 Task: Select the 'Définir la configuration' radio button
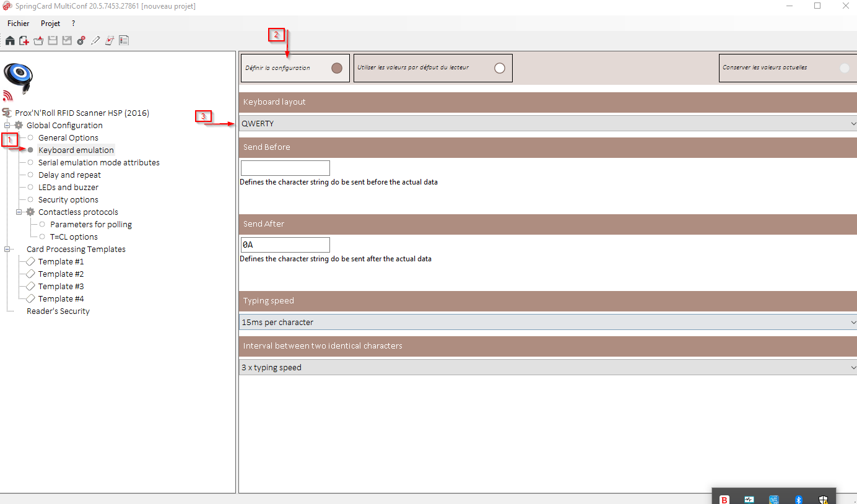tap(336, 68)
